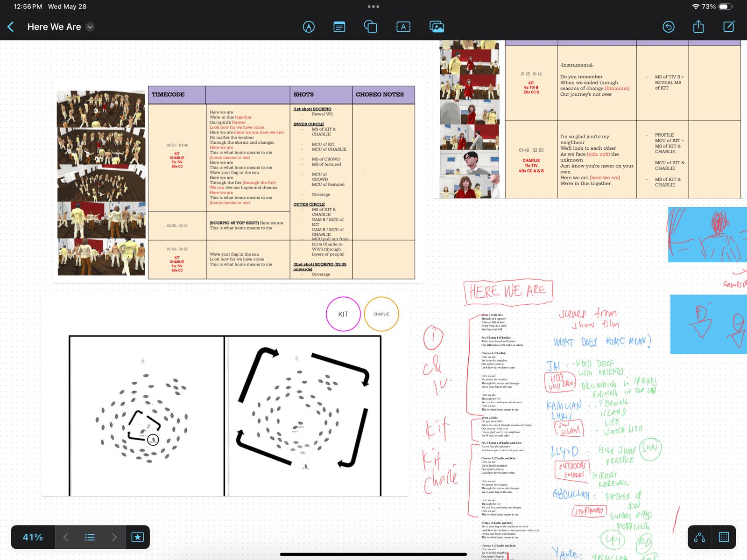The width and height of the screenshot is (747, 560).
Task: Select the TIMECODE header cell
Action: click(177, 95)
